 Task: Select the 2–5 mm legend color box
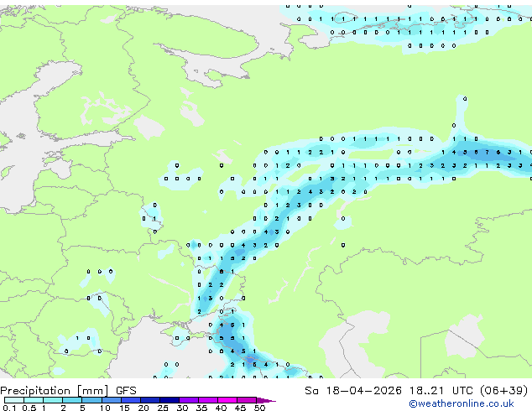pos(72,400)
